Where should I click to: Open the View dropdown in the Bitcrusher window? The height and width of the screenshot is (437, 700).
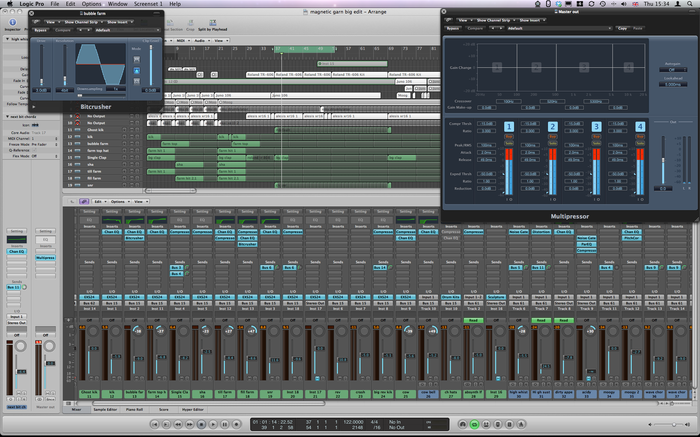point(52,21)
